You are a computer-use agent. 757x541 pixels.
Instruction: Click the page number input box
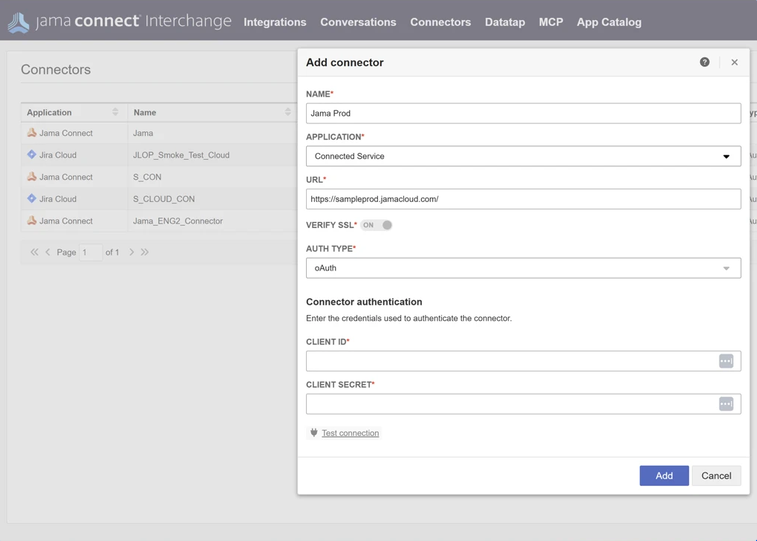91,252
